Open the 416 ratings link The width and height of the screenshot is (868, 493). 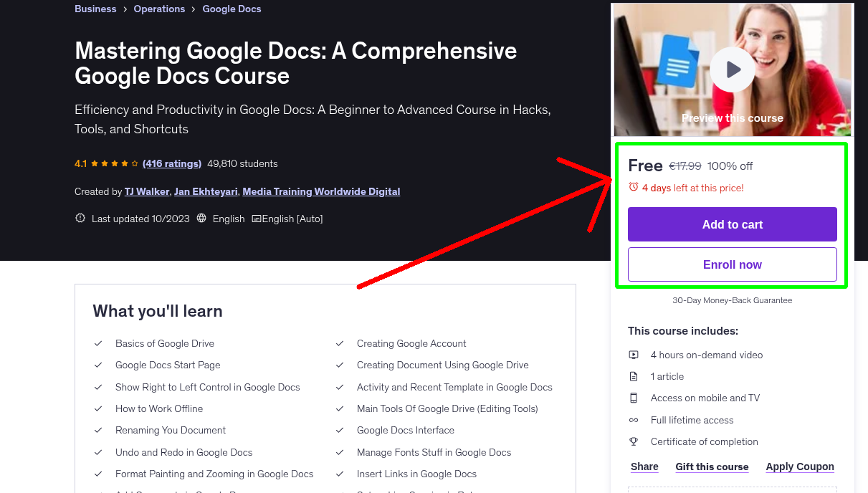coord(171,163)
